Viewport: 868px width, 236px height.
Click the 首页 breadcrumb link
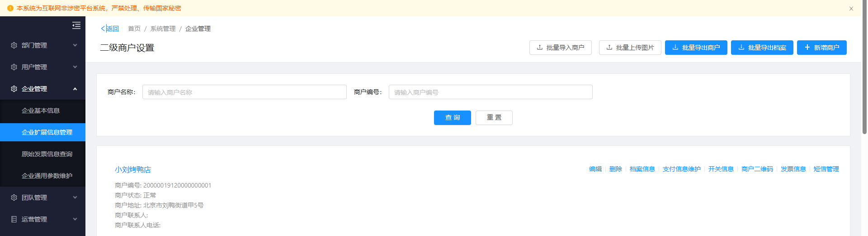134,29
